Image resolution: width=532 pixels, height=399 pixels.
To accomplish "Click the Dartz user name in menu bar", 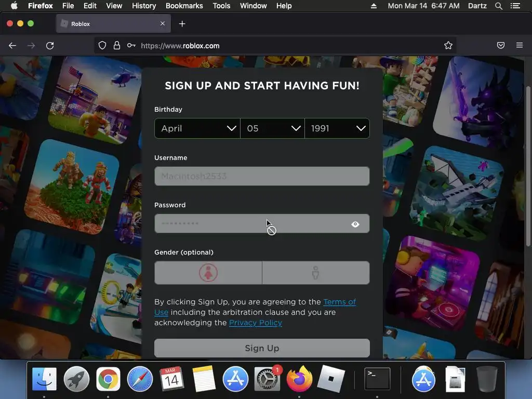I will click(477, 6).
